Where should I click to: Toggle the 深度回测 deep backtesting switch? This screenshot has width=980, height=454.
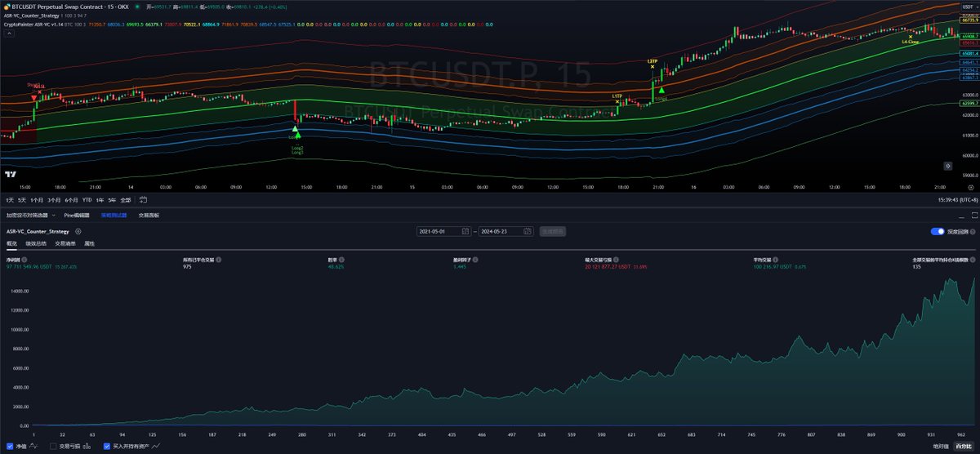point(938,232)
